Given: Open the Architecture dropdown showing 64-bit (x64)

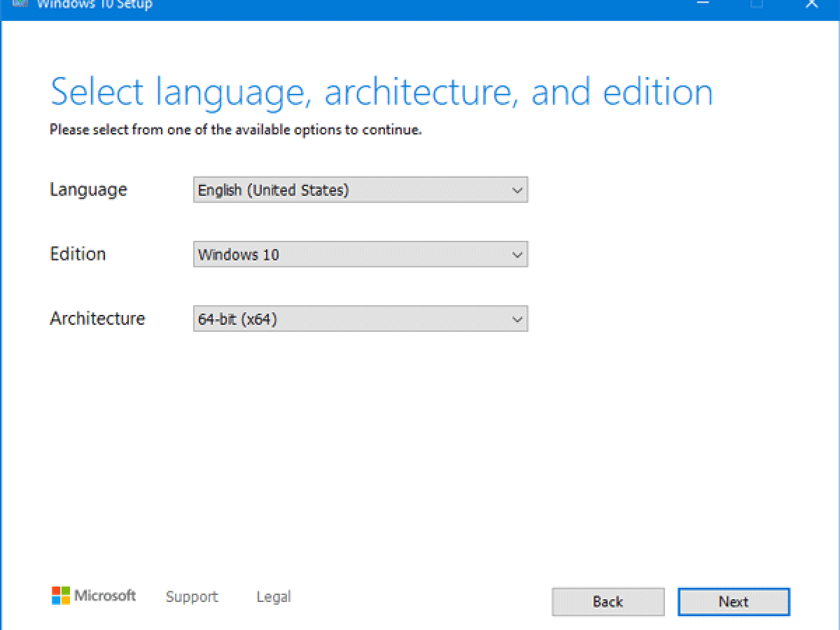Looking at the screenshot, I should [360, 319].
